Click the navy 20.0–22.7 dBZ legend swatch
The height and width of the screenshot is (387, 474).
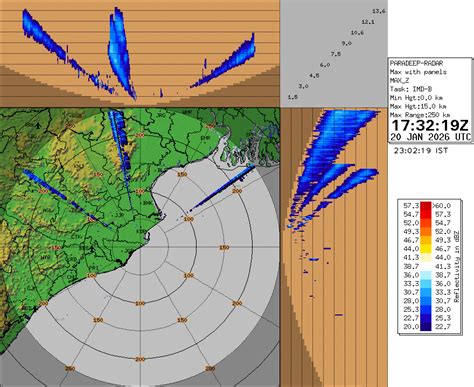click(x=426, y=327)
